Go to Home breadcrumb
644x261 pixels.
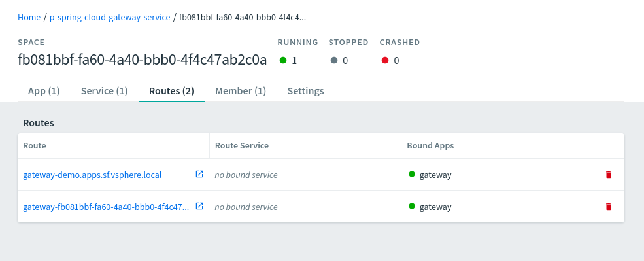point(29,17)
